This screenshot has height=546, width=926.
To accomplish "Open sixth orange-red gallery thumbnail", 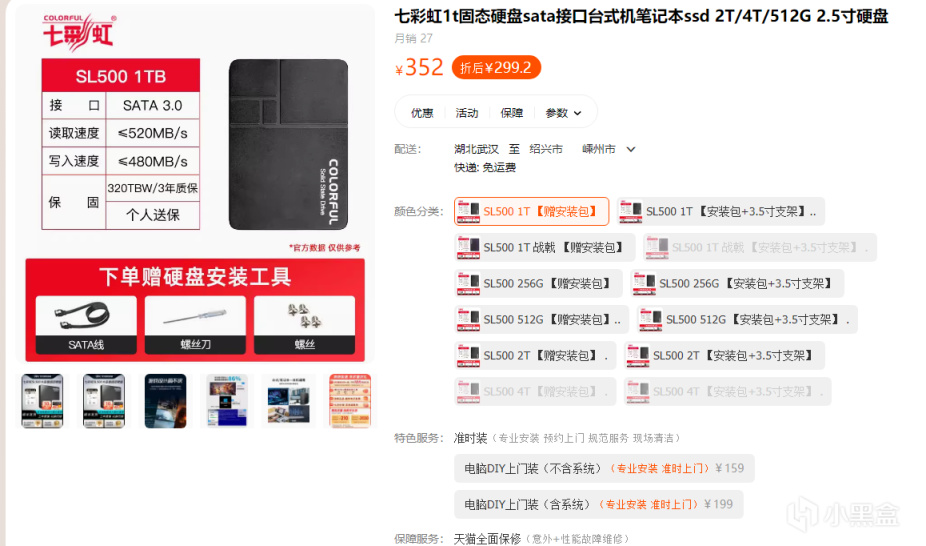I will 350,401.
